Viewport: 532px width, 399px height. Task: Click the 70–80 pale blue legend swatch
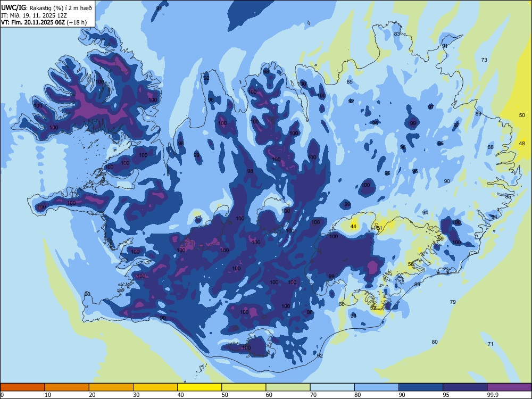pyautogui.click(x=332, y=387)
